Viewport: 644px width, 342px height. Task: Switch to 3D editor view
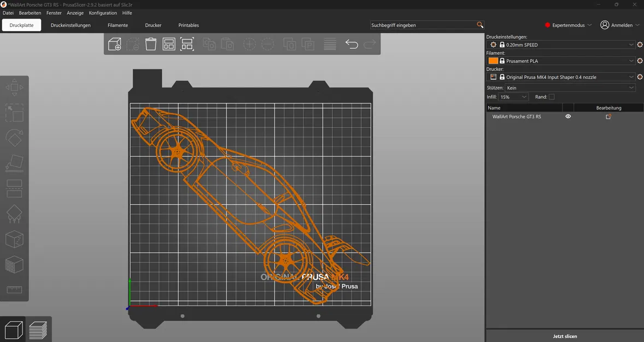pyautogui.click(x=13, y=329)
